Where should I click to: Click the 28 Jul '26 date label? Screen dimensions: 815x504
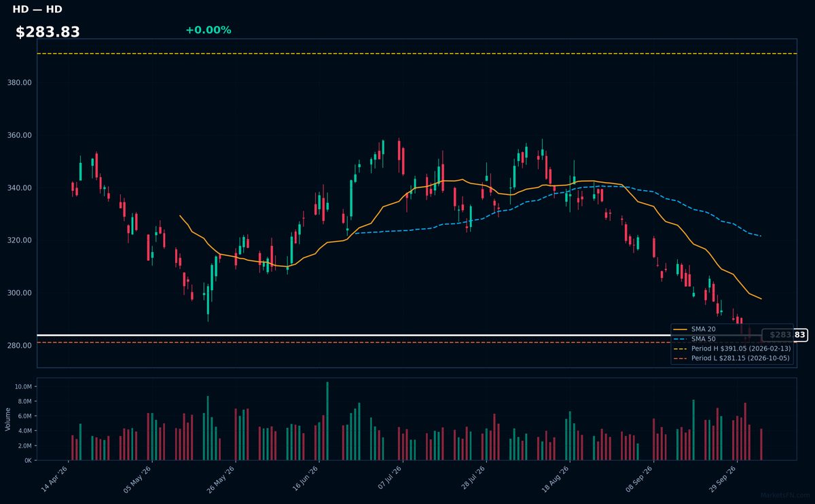pos(473,478)
